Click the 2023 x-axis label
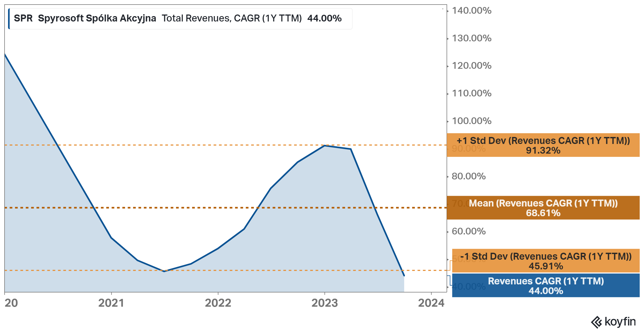 click(x=325, y=303)
